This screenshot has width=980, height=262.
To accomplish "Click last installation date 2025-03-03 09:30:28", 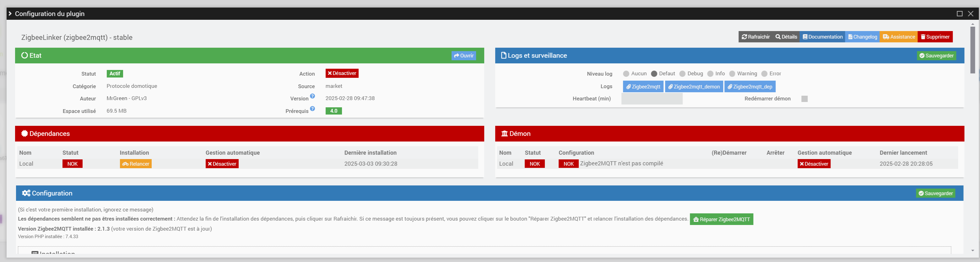I will click(371, 164).
